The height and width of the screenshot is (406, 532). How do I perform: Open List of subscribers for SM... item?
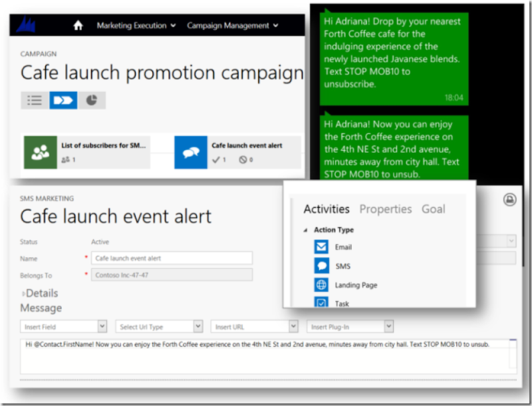104,146
